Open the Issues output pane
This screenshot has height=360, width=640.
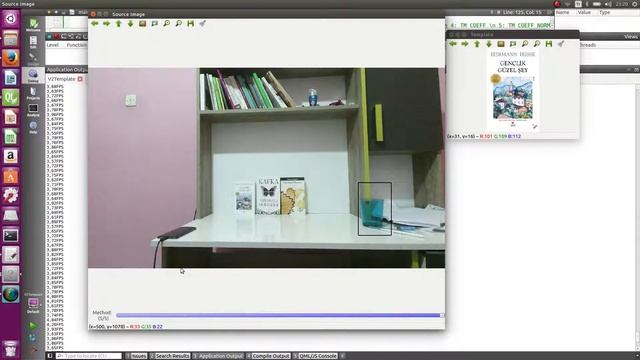click(x=136, y=356)
